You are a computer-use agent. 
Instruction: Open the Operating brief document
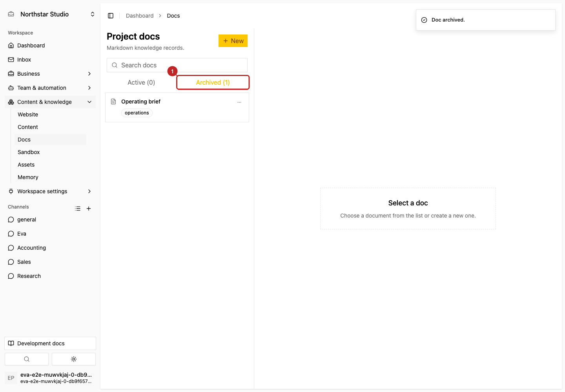coord(177,107)
